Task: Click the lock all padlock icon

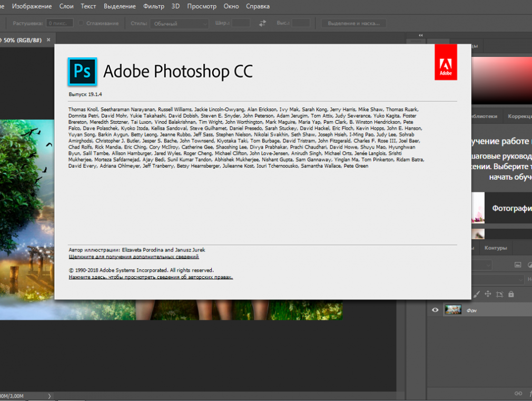Action: tap(511, 294)
